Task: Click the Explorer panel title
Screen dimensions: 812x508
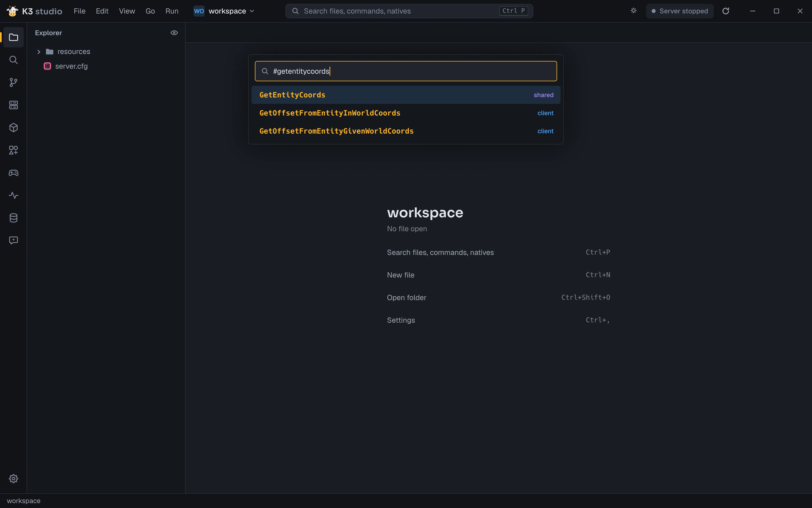Action: coord(48,33)
